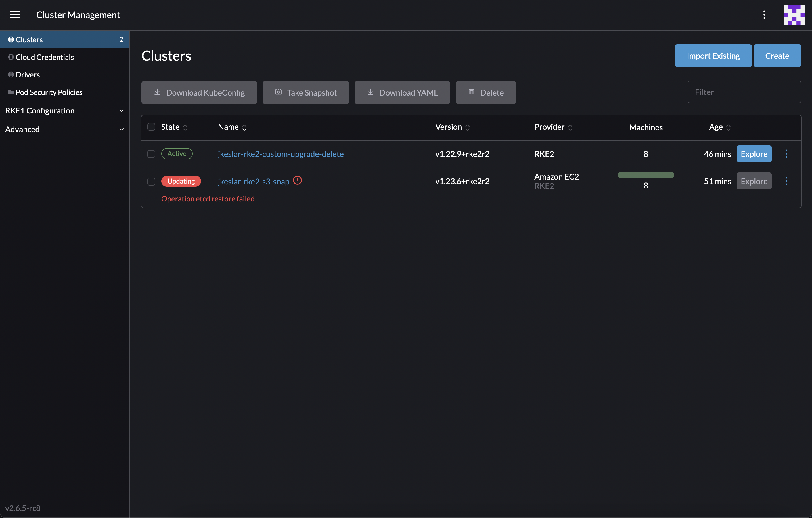Viewport: 812px width, 518px height.
Task: Open the hamburger navigation menu
Action: click(x=15, y=15)
